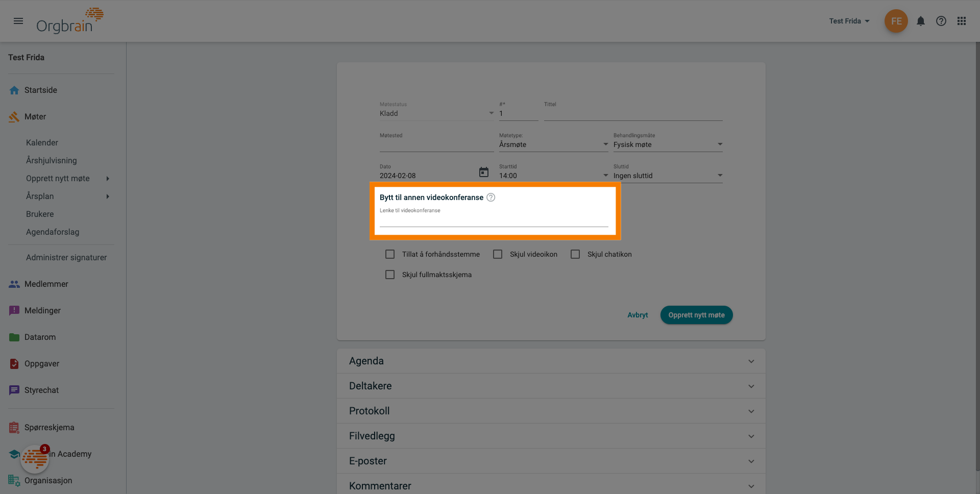Open the help question mark icon
The image size is (980, 494).
pos(941,21)
